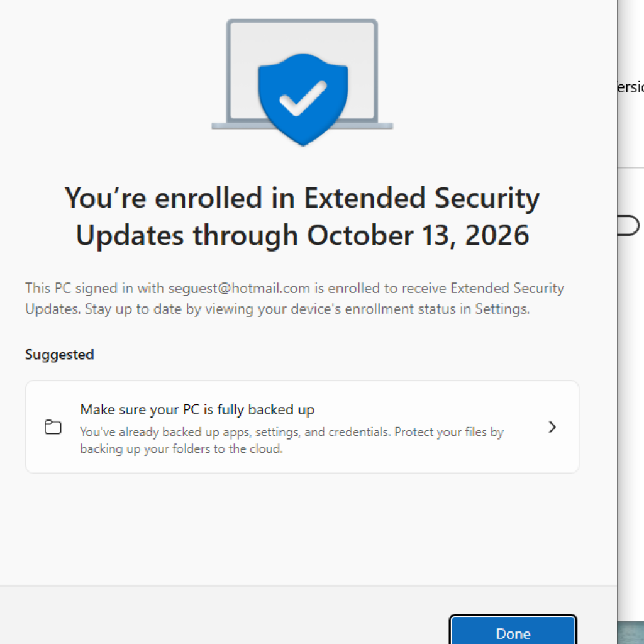644x644 pixels.
Task: Click the seguest@hotmail.com email address
Action: [x=239, y=289]
